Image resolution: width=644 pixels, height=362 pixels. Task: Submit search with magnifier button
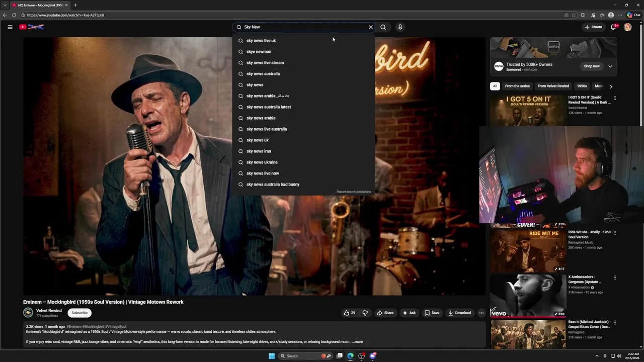[x=383, y=27]
